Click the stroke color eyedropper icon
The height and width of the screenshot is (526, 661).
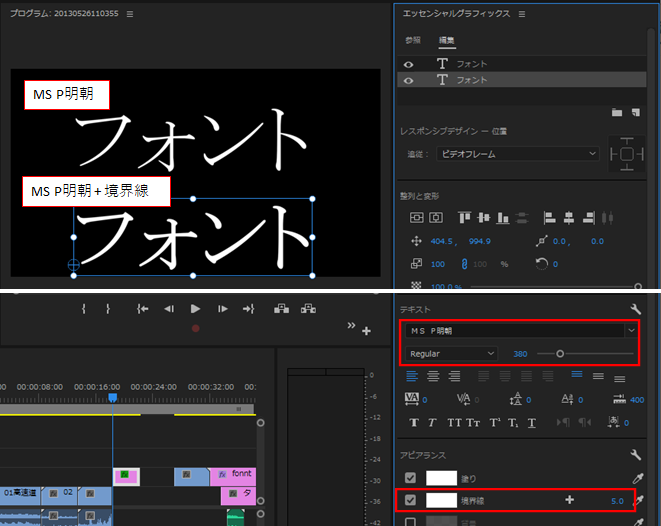click(639, 500)
